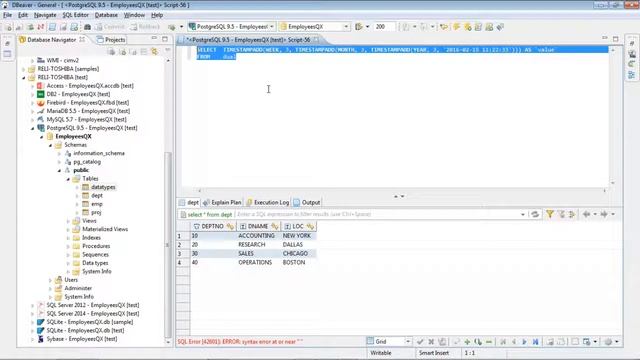Click the DNAME column header
This screenshot has width=640, height=360.
pyautogui.click(x=258, y=226)
